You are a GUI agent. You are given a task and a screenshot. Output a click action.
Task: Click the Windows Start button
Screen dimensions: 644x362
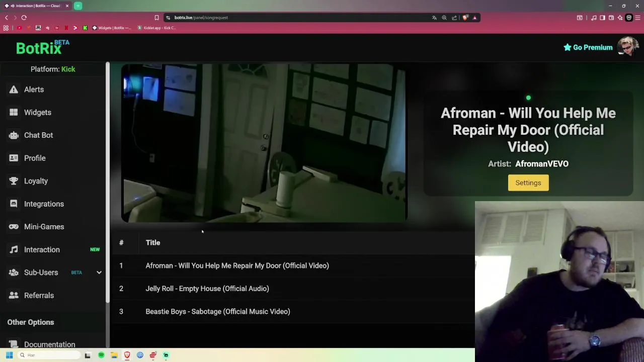(9, 355)
